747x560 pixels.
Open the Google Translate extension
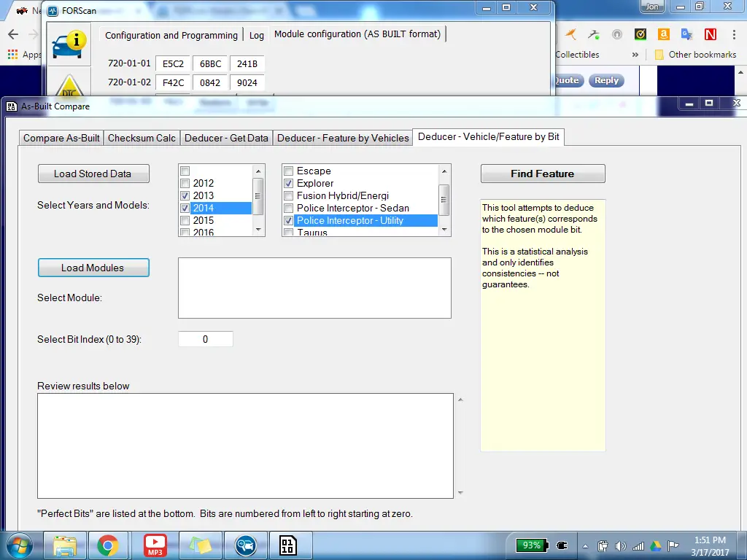coord(686,34)
